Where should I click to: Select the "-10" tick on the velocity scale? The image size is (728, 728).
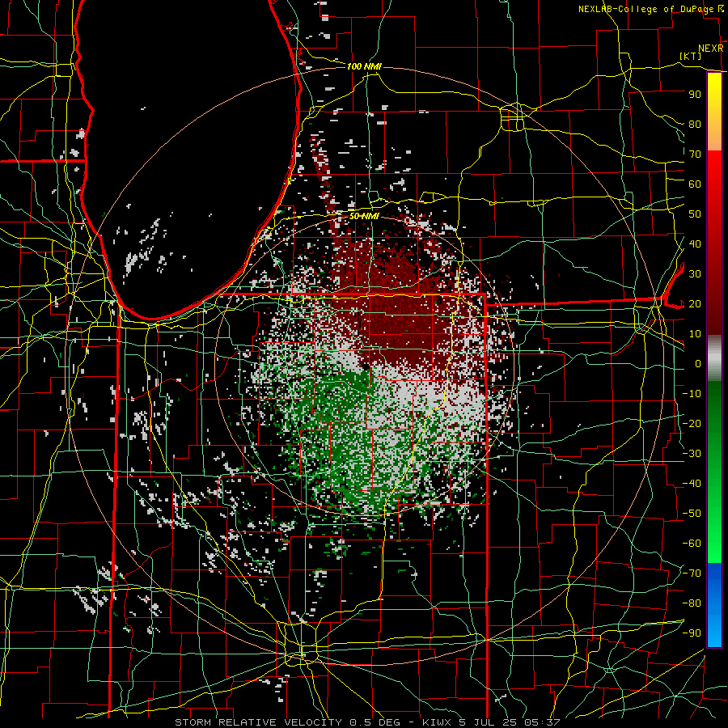pyautogui.click(x=692, y=394)
